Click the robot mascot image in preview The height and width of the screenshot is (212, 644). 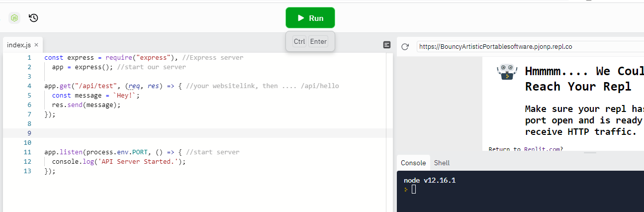point(507,72)
